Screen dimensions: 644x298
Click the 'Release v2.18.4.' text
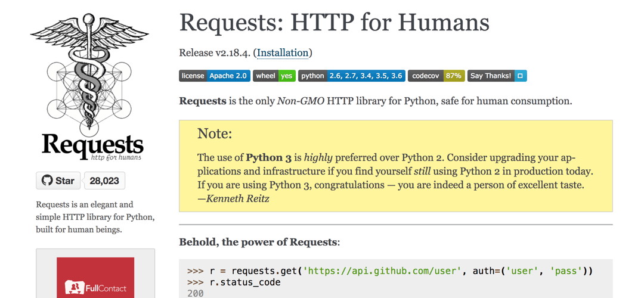tap(216, 53)
